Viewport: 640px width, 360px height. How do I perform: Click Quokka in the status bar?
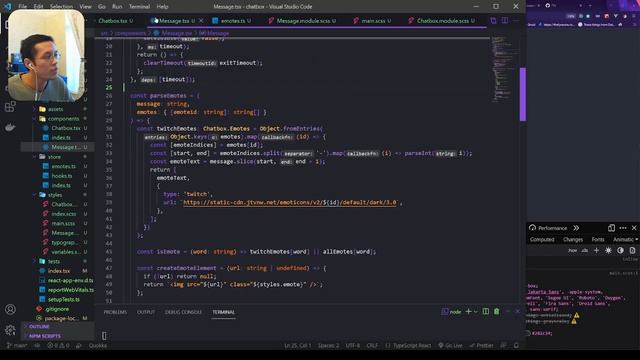click(x=98, y=345)
